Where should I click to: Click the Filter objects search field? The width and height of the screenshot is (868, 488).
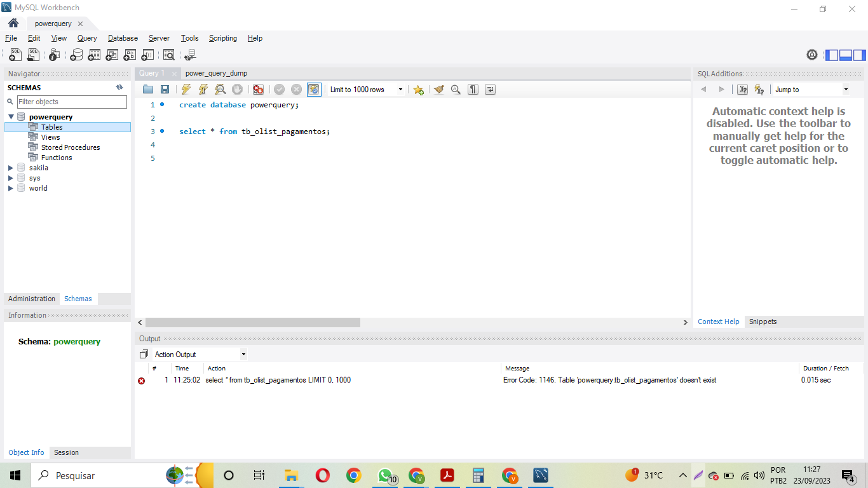[x=72, y=102]
